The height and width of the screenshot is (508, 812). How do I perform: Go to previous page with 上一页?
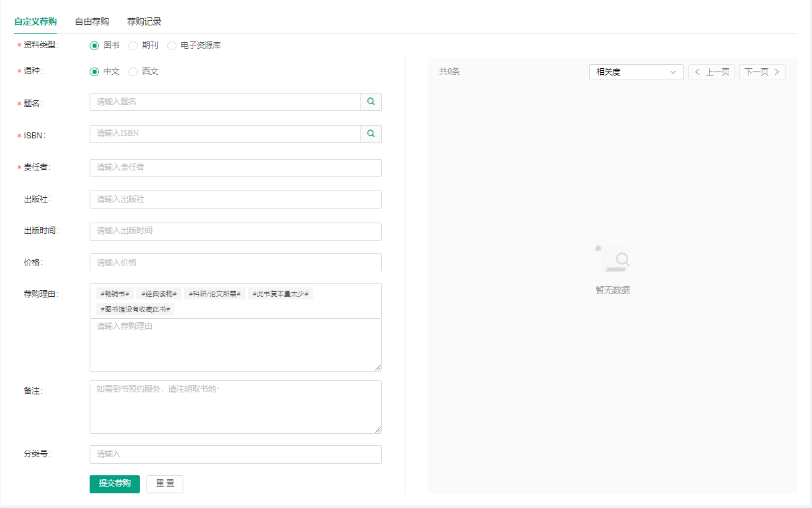click(712, 72)
